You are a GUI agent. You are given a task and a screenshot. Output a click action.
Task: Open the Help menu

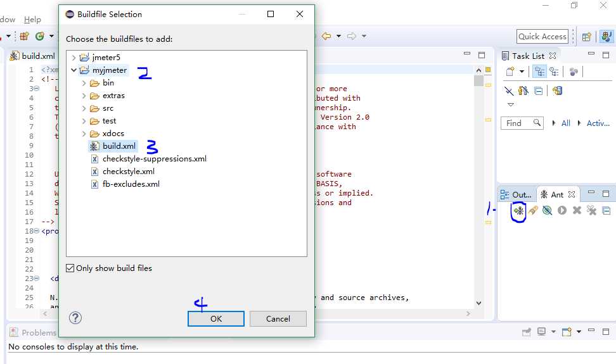(32, 19)
